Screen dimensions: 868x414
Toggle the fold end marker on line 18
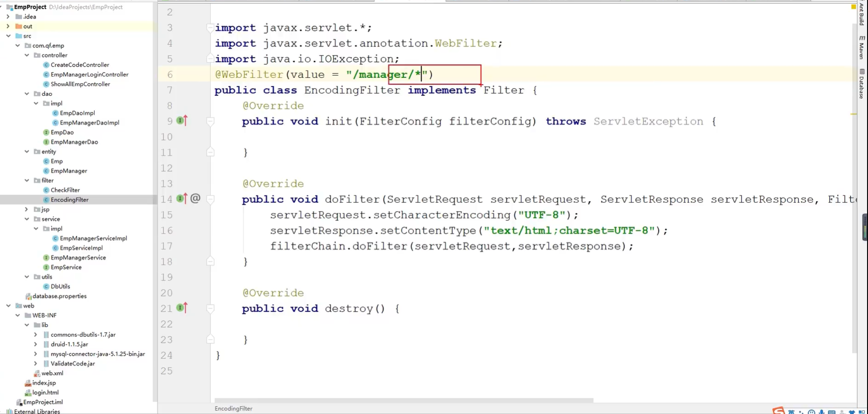coord(210,261)
